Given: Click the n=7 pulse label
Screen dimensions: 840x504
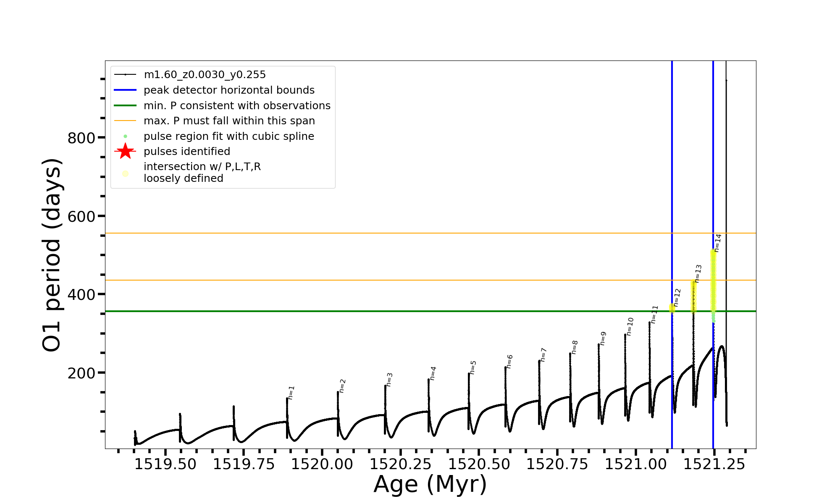Looking at the screenshot, I should (x=543, y=355).
